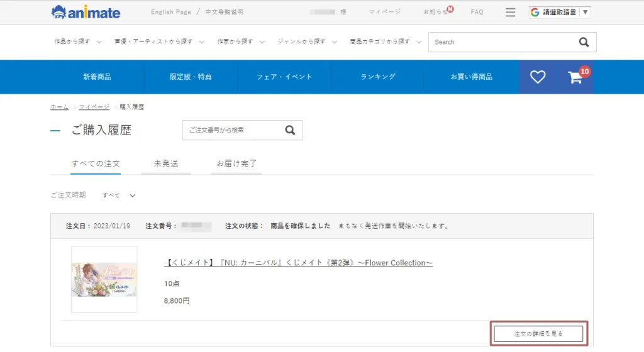Open the English Page link
The image size is (644, 352).
click(x=171, y=12)
